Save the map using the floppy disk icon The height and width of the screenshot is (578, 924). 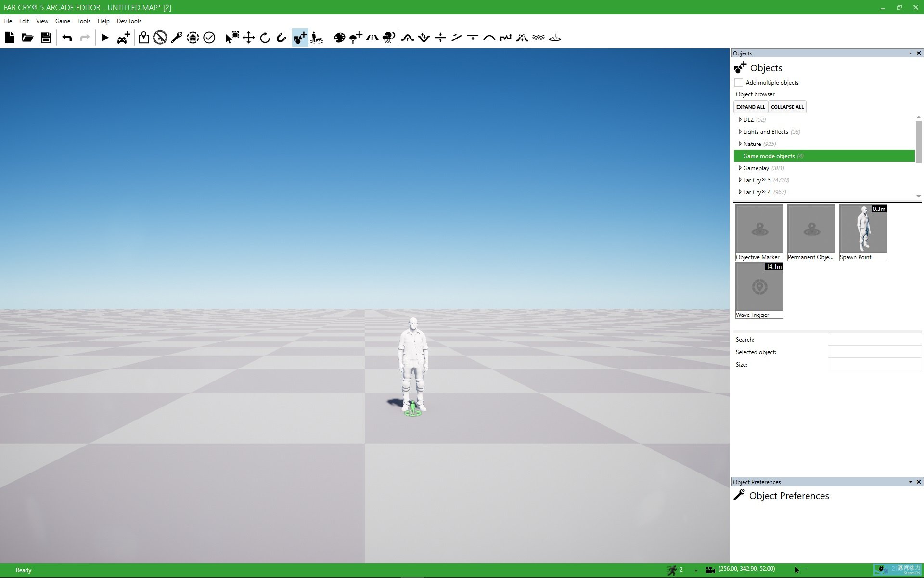46,38
